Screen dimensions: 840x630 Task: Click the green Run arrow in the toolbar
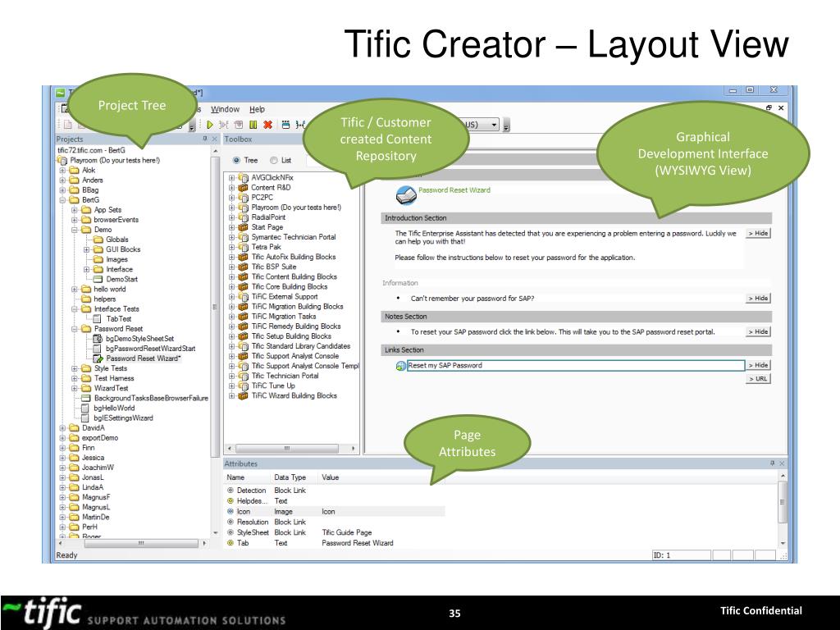[x=210, y=125]
